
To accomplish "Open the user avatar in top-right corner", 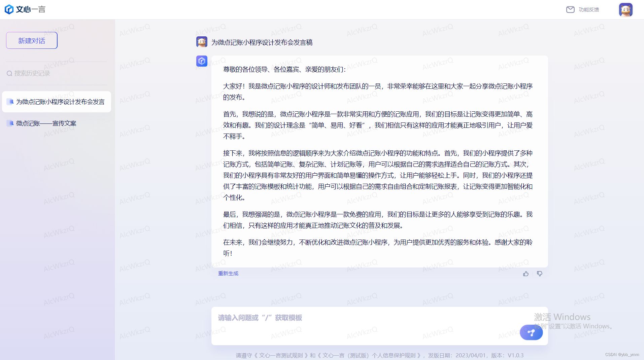I will click(625, 9).
